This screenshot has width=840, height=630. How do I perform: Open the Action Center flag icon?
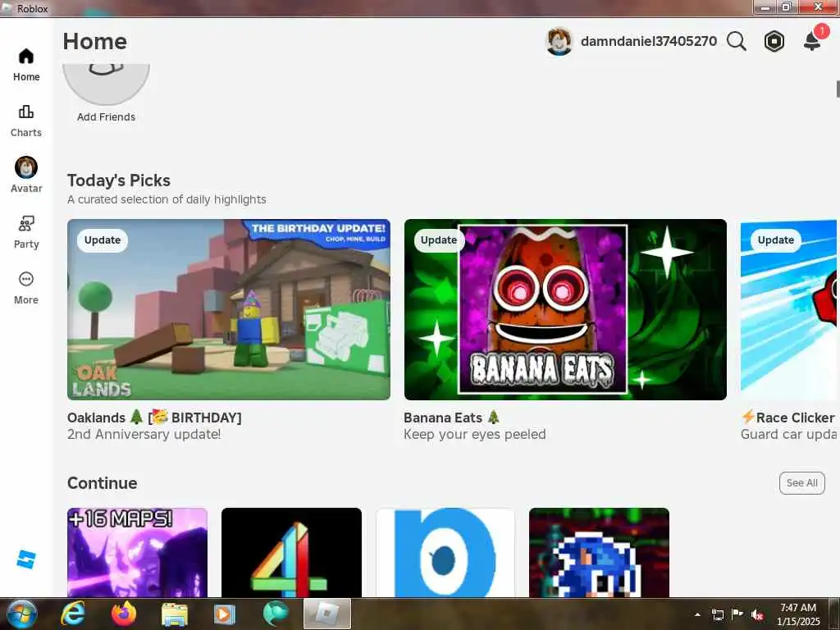point(737,614)
